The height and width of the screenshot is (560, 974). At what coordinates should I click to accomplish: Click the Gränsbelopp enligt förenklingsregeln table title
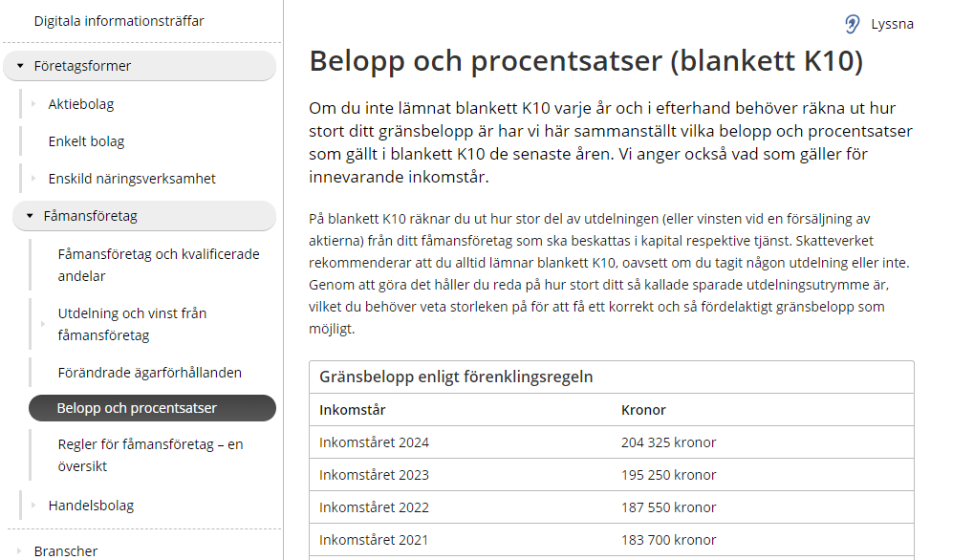coord(456,377)
